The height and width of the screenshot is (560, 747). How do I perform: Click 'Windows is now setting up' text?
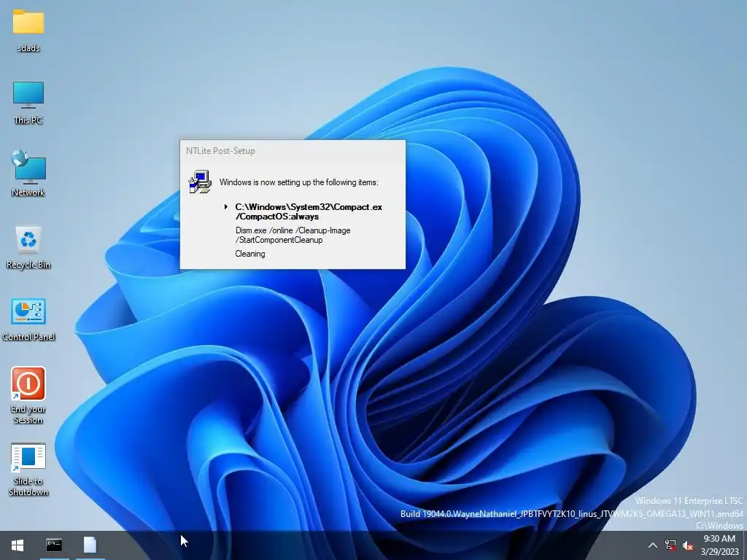298,182
